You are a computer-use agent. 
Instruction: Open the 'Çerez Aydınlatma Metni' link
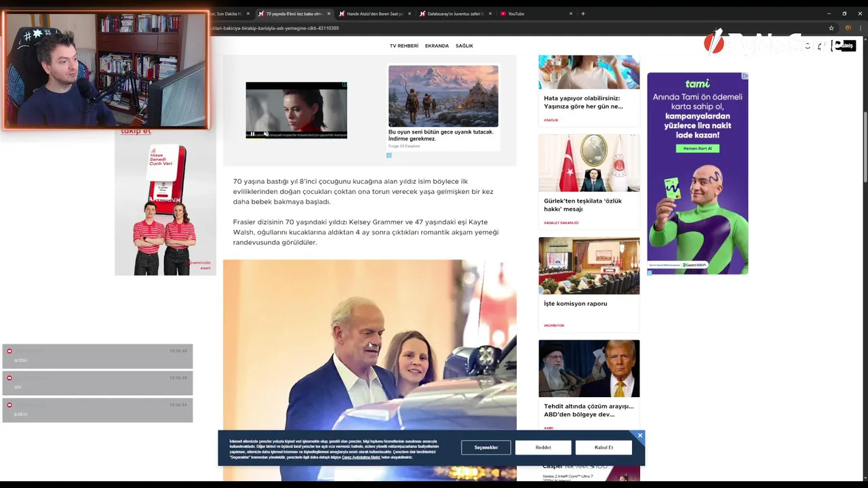(361, 457)
